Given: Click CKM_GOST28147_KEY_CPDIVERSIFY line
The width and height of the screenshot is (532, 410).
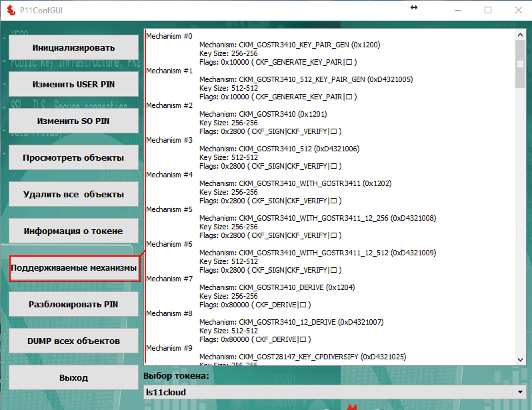Looking at the screenshot, I should (303, 357).
